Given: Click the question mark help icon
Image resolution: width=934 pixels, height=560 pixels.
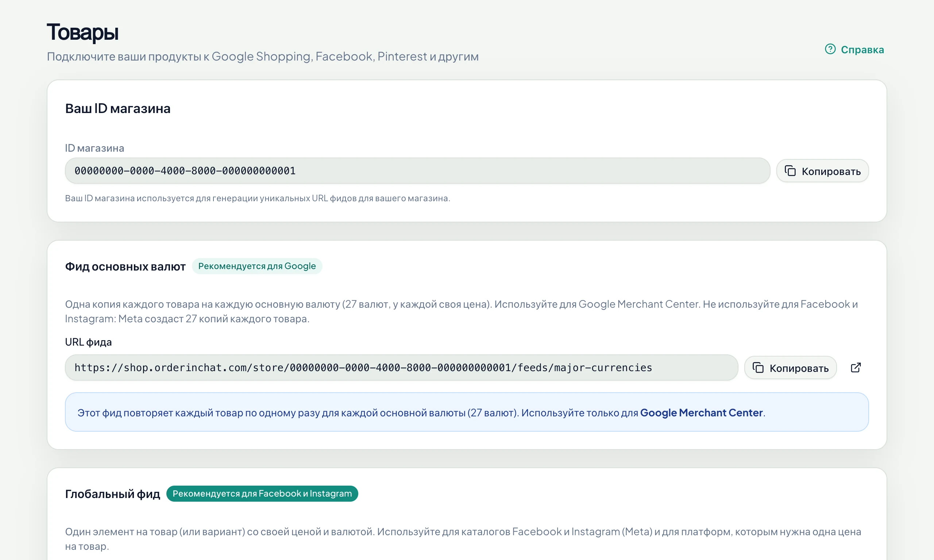Looking at the screenshot, I should 830,49.
